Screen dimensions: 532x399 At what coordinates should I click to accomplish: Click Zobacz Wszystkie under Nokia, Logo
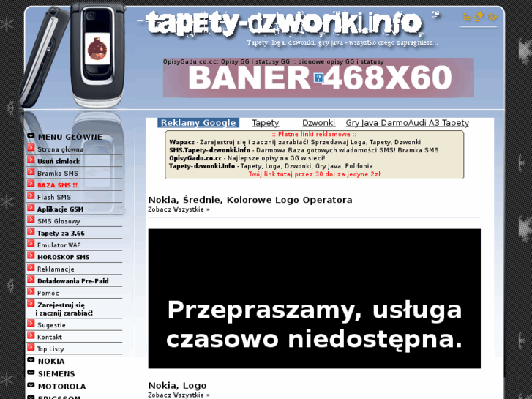coord(179,395)
